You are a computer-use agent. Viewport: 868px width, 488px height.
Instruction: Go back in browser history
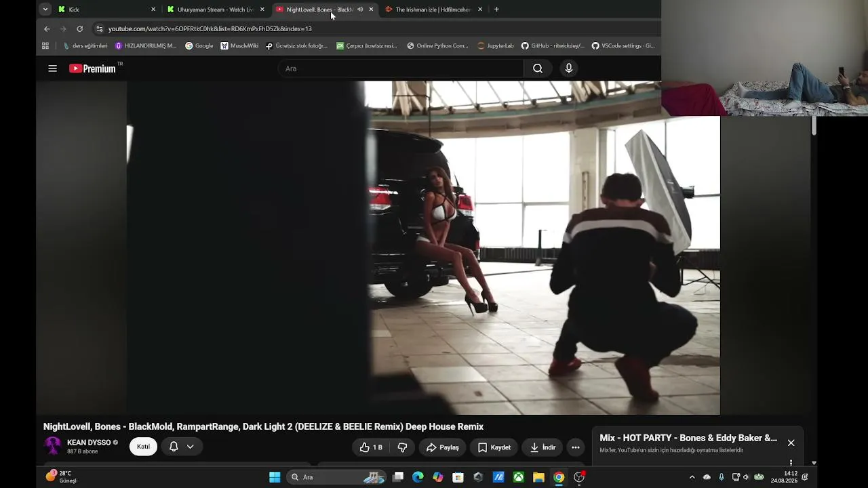coord(47,28)
